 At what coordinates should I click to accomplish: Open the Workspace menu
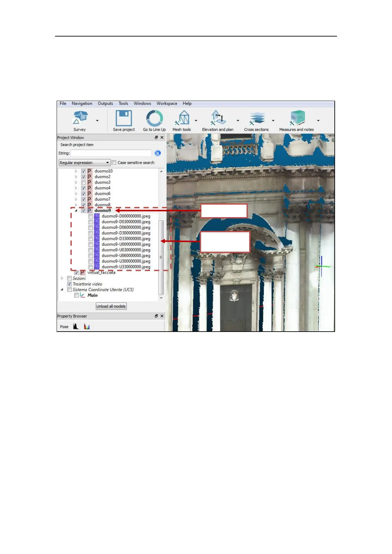(167, 103)
